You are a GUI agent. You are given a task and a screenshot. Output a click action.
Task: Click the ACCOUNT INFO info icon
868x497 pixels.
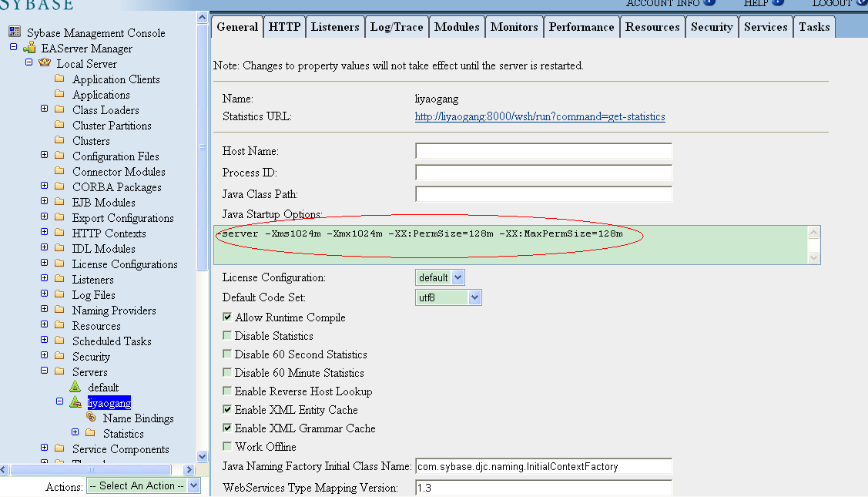point(709,2)
